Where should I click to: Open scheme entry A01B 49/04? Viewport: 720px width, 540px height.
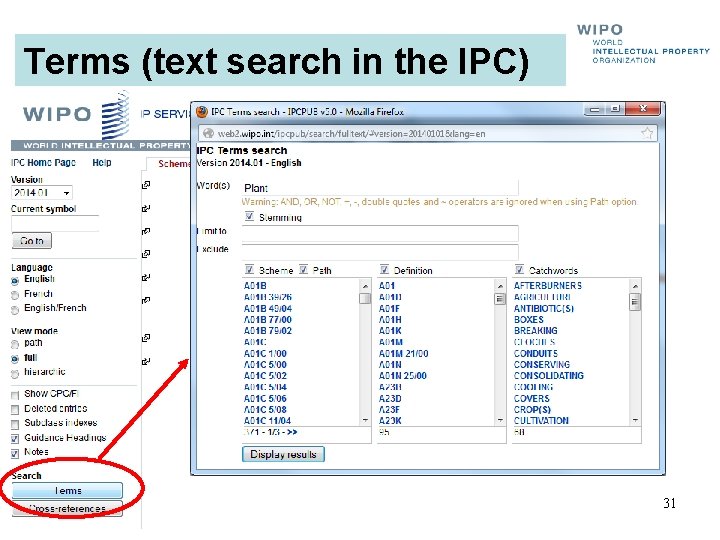pyautogui.click(x=268, y=308)
